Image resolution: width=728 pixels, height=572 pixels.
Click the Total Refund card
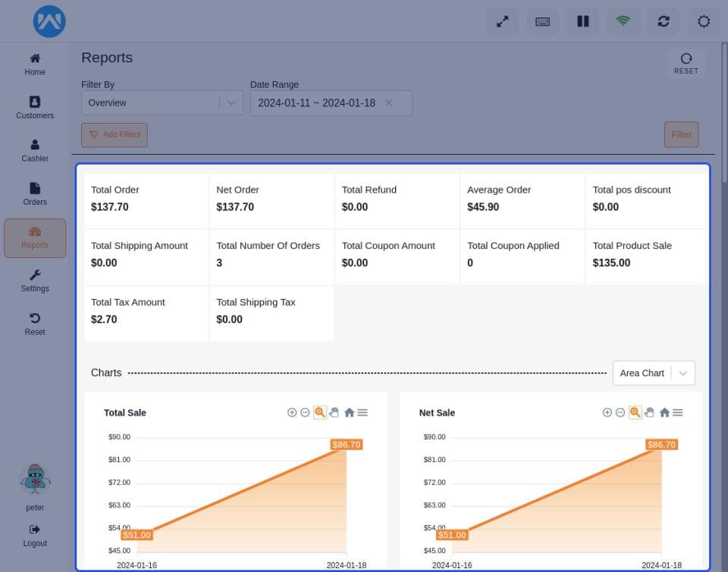point(397,201)
